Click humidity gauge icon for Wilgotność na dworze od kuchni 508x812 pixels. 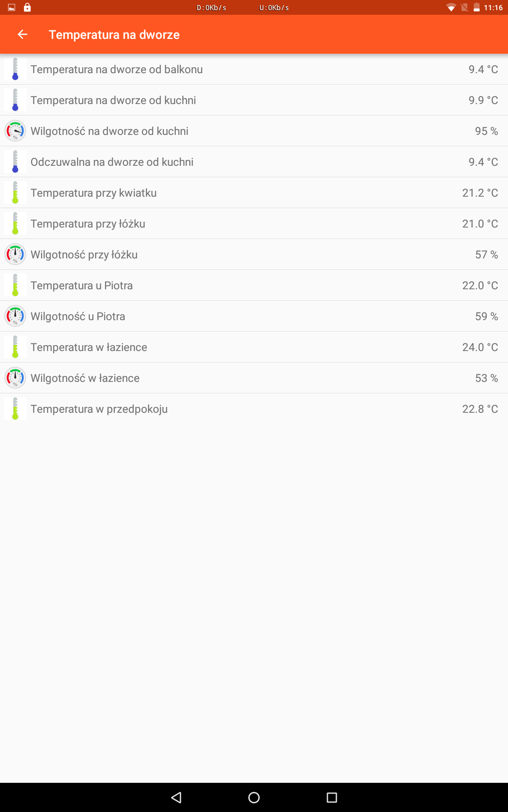[15, 131]
